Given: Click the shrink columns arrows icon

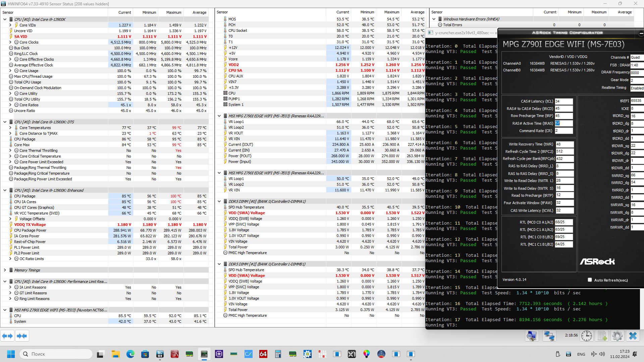Looking at the screenshot, I should click(22, 336).
